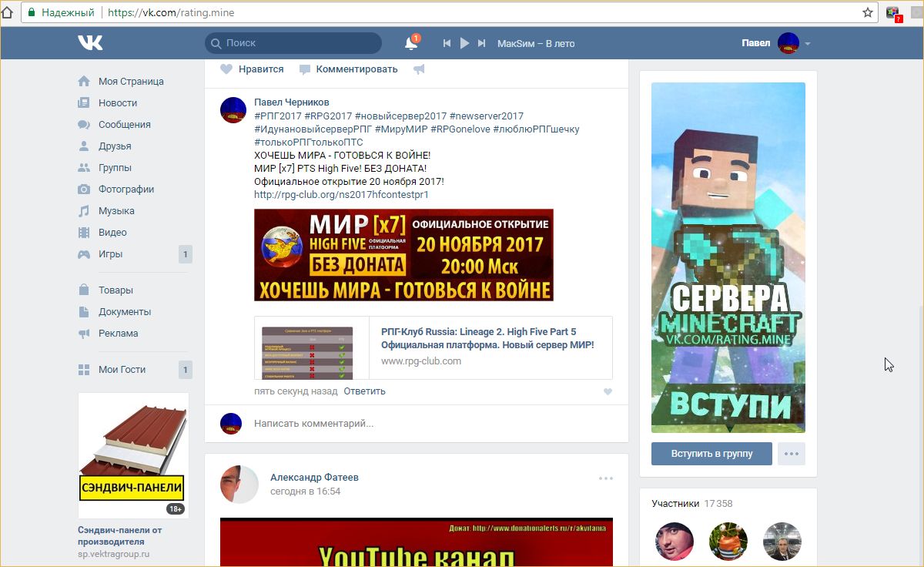
Task: Click the VK logo in header
Action: [x=90, y=43]
